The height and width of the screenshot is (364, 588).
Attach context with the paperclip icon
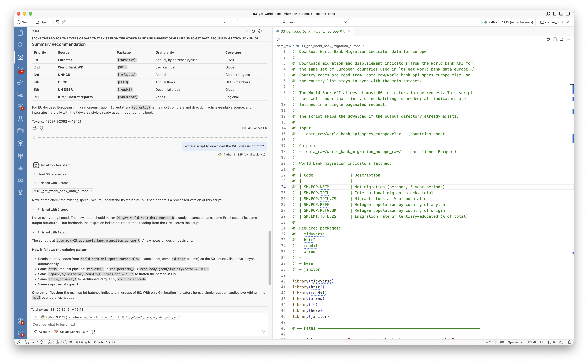(36, 317)
